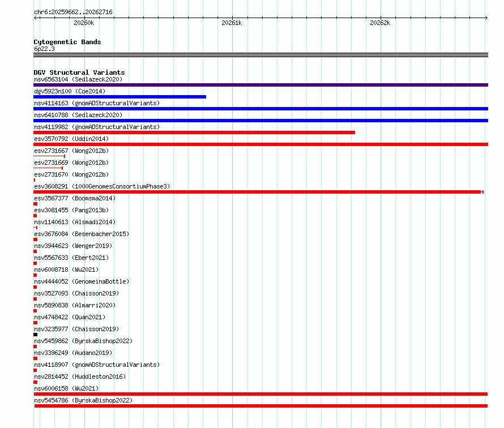Open nsv5454786 (ByrskaBishop2022) label
This screenshot has height=428, width=504.
point(83,400)
